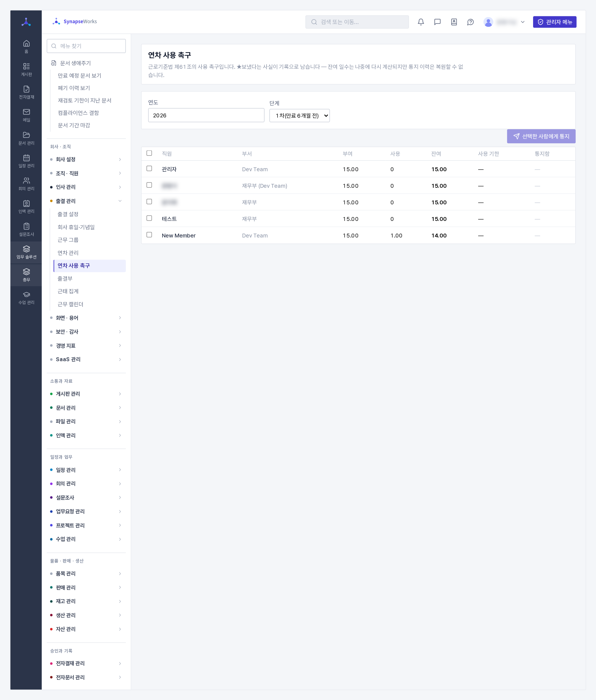Open the user profile dropdown arrow

523,22
